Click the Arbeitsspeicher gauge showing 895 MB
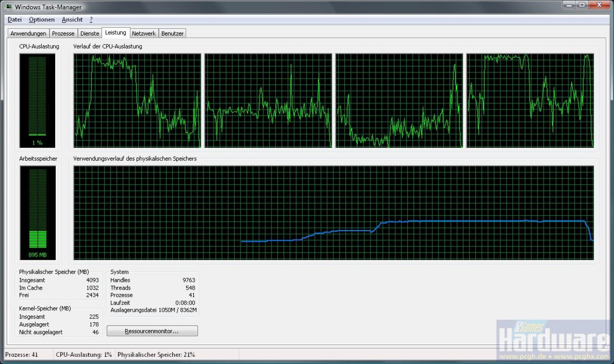Image resolution: width=614 pixels, height=364 pixels. (x=37, y=213)
